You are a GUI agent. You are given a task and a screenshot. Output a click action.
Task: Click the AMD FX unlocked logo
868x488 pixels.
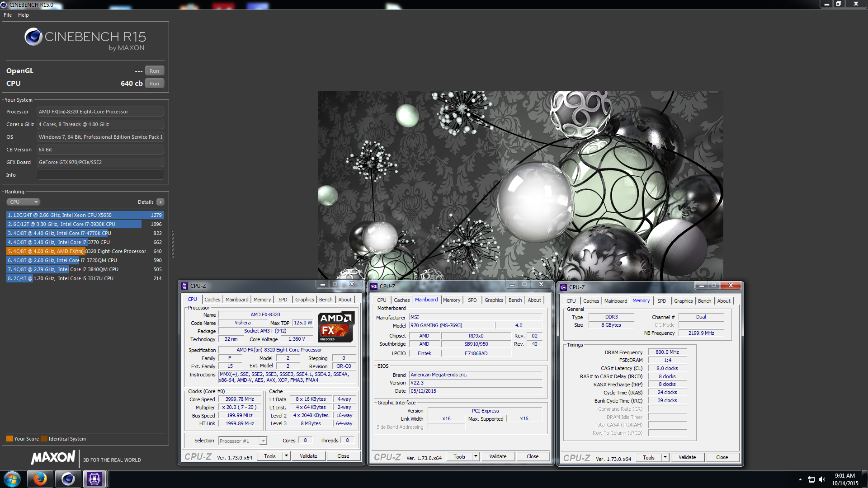[x=336, y=327]
